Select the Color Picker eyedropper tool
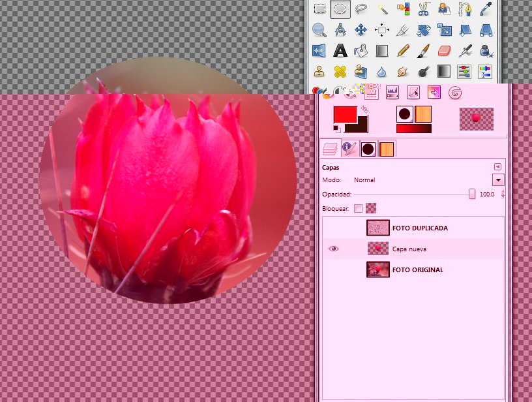This screenshot has height=402, width=532. 485,8
